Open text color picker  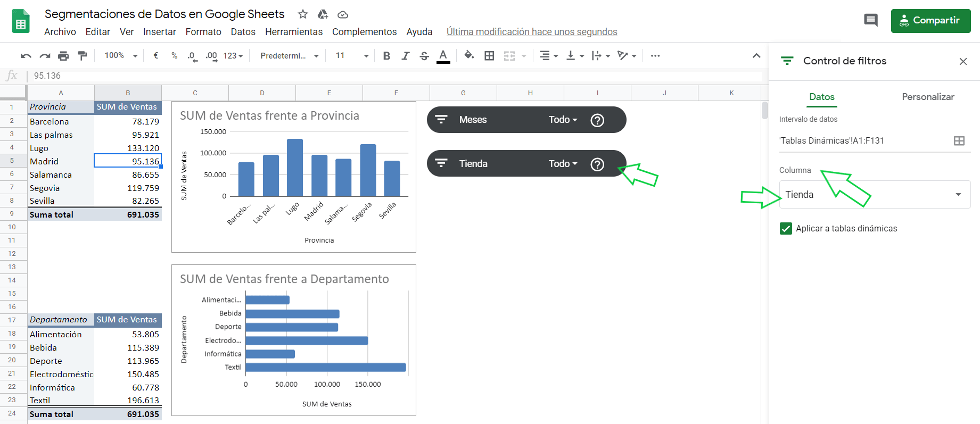(443, 56)
